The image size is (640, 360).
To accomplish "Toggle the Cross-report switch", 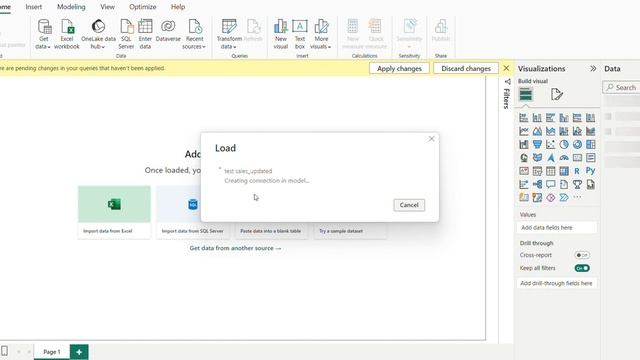I will click(582, 255).
